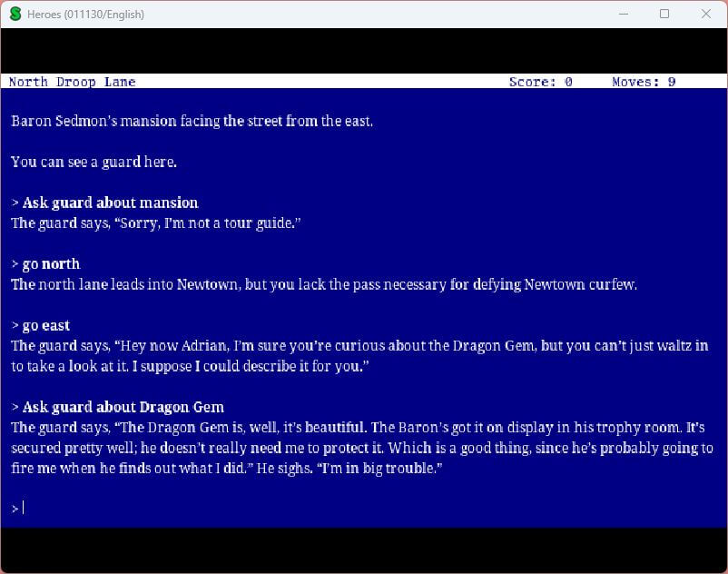
Task: Maximize the Heroes window
Action: (664, 14)
